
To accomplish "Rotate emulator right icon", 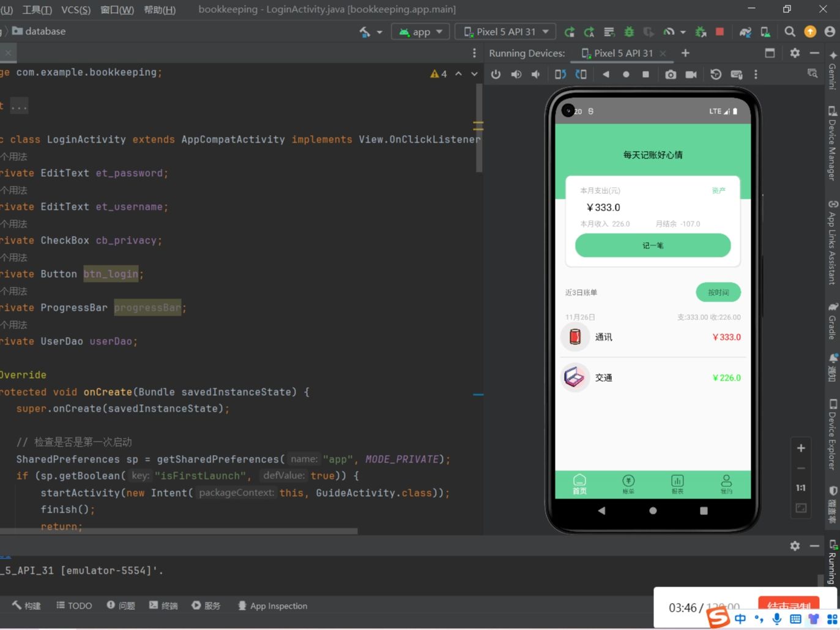I will (581, 74).
